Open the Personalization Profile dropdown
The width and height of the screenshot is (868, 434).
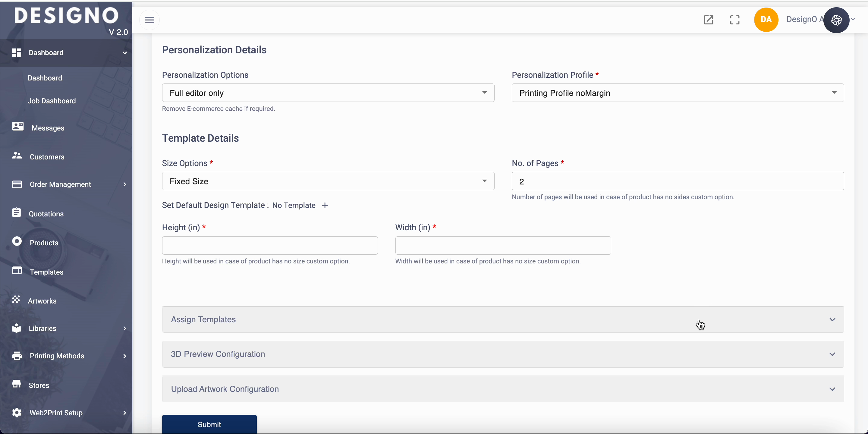pos(677,93)
